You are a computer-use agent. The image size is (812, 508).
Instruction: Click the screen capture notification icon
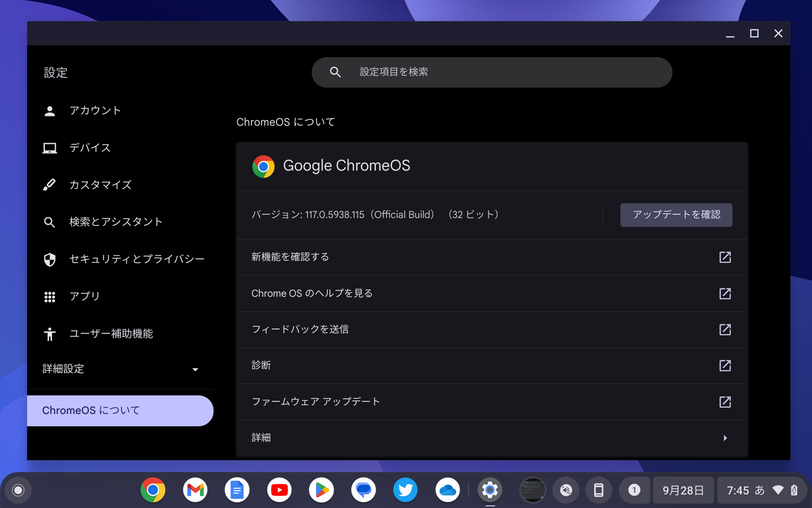tap(532, 490)
